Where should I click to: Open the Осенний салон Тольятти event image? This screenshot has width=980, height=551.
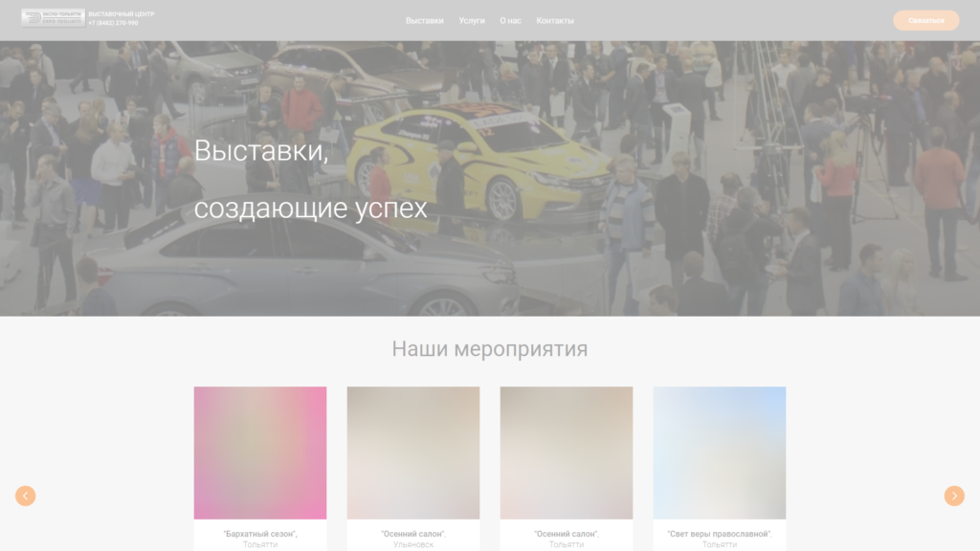[x=567, y=452]
